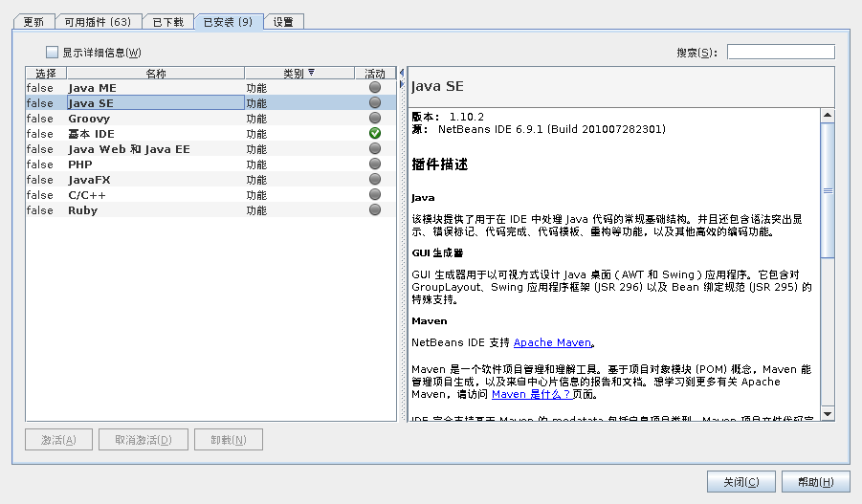Open the 可用插件 (63) tab

pyautogui.click(x=98, y=22)
